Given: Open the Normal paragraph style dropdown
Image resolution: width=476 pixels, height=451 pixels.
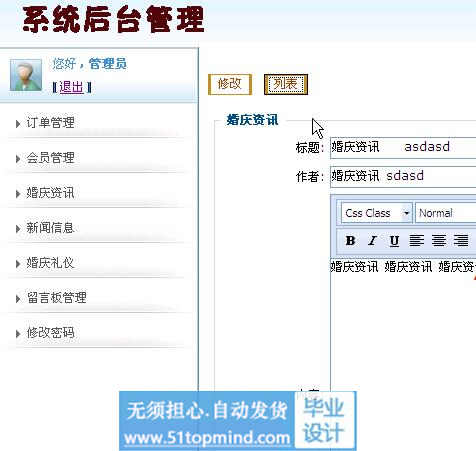Looking at the screenshot, I should (x=446, y=213).
